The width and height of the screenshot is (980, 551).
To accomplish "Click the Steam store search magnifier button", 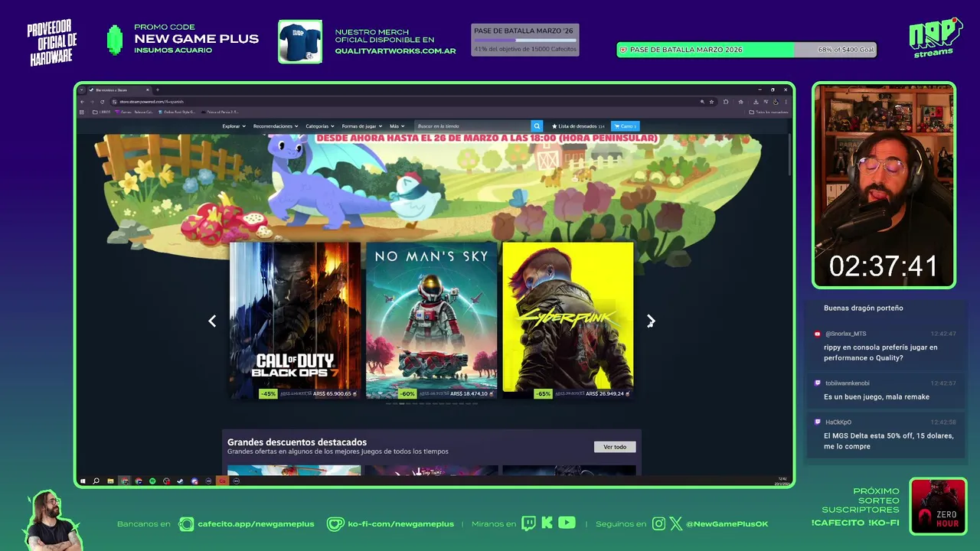I will [x=537, y=126].
